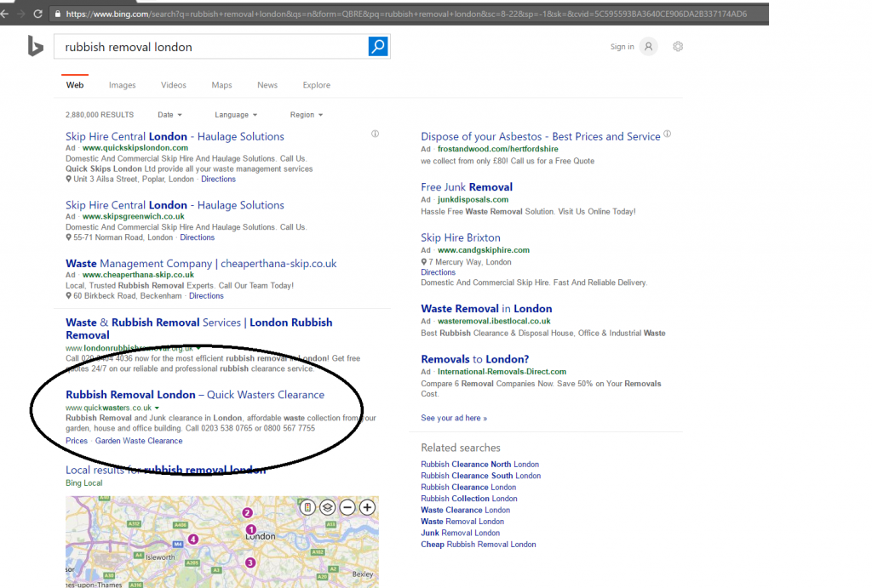Open the Date filter dropdown
The width and height of the screenshot is (872, 588).
[x=169, y=115]
